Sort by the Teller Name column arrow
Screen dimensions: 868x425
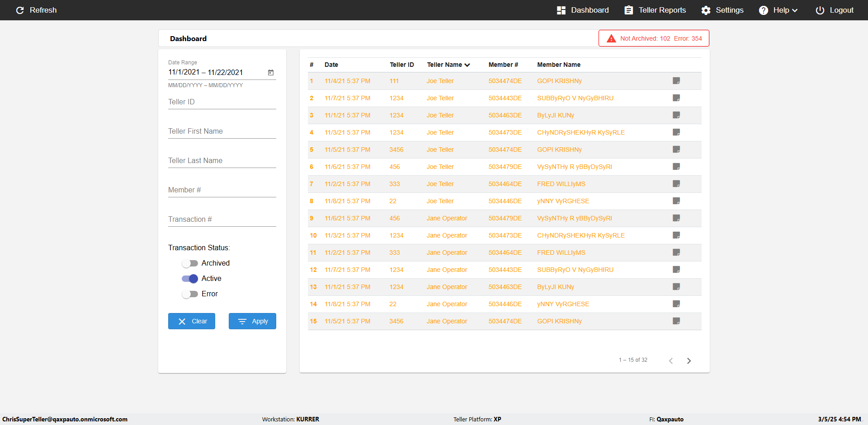click(467, 65)
